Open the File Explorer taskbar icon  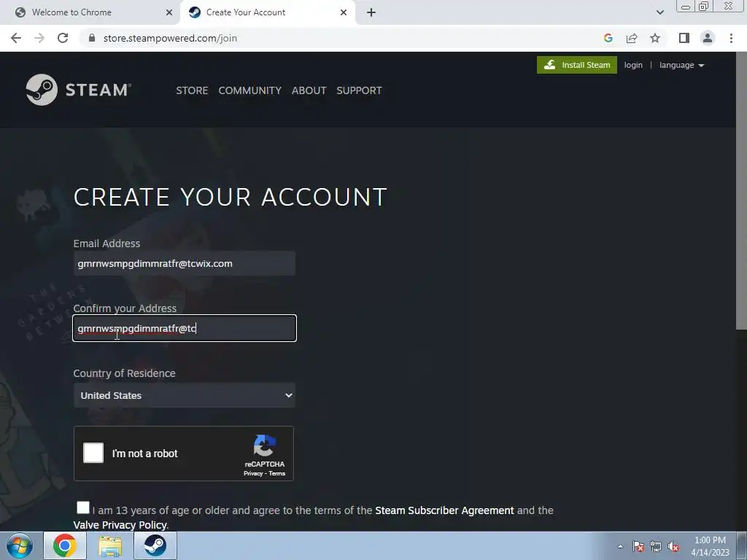(110, 545)
